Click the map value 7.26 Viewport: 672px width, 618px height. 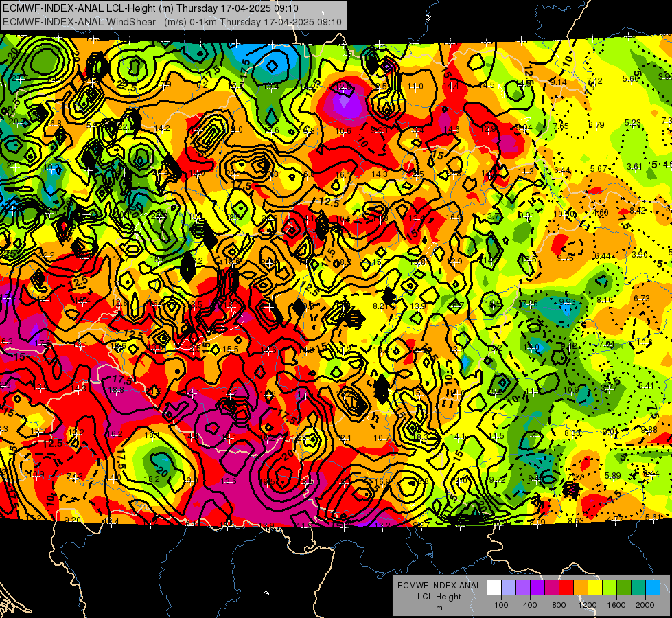click(530, 304)
